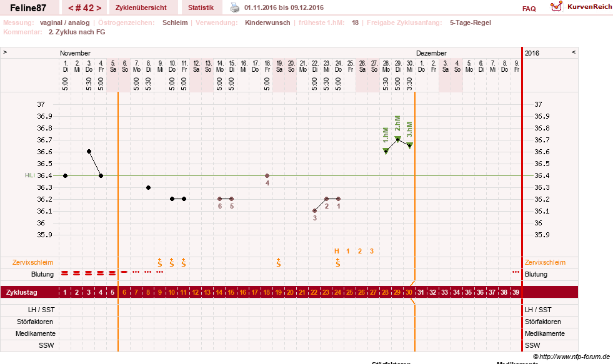Select the temperature point numbered 6 on day 14
The image size is (613, 364).
[x=220, y=199]
